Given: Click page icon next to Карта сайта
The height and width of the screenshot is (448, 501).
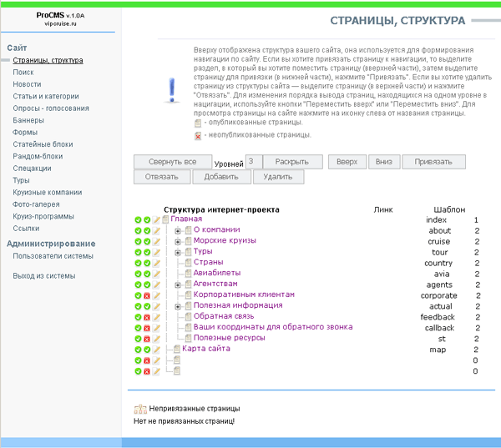Looking at the screenshot, I should (x=177, y=349).
